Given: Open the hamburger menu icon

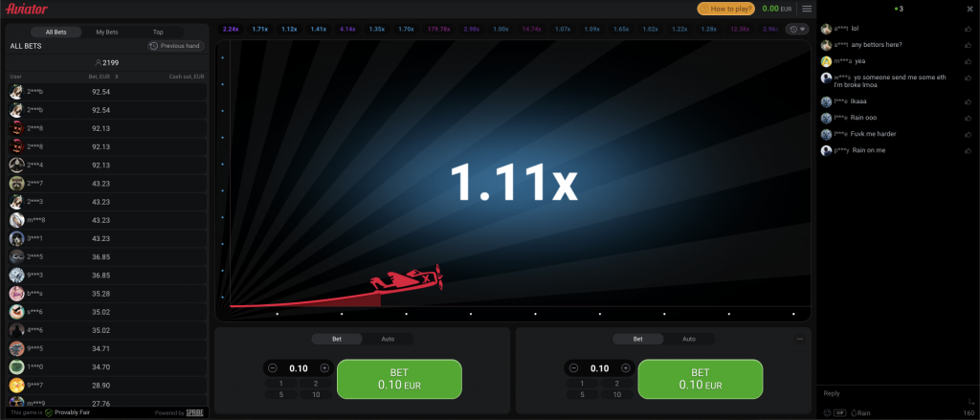Looking at the screenshot, I should click(807, 9).
